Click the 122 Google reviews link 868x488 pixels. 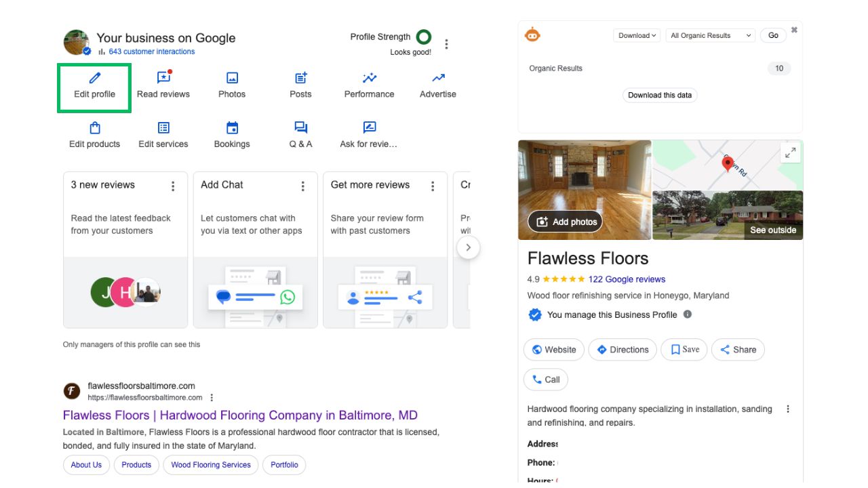(x=628, y=279)
